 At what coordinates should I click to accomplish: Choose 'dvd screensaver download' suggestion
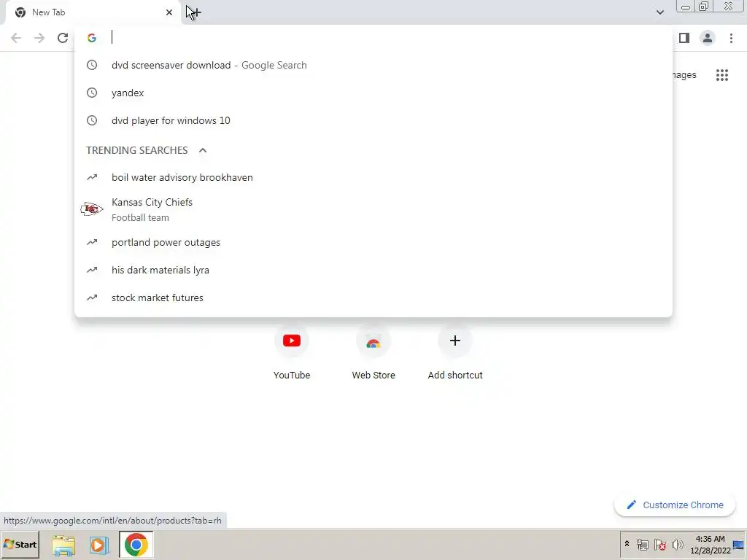tap(373, 65)
